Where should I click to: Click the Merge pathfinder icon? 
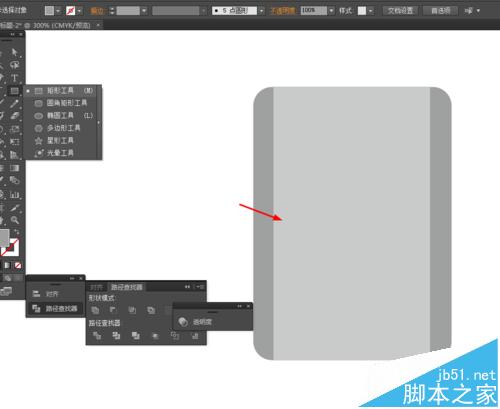[136, 336]
